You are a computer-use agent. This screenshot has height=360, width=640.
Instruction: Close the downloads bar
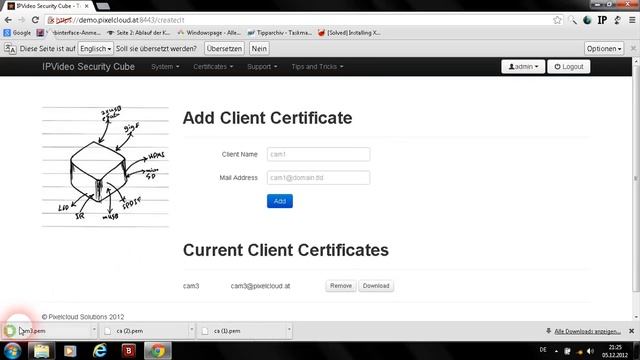click(631, 331)
